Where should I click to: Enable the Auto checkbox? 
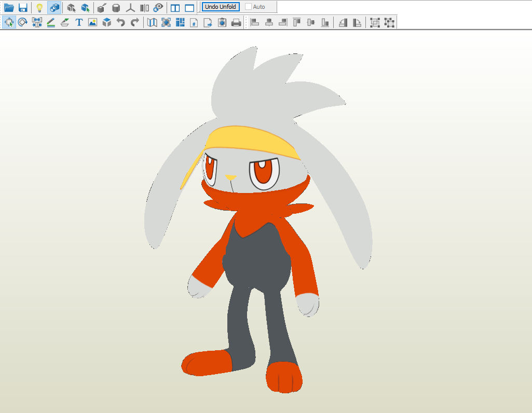[x=249, y=7]
